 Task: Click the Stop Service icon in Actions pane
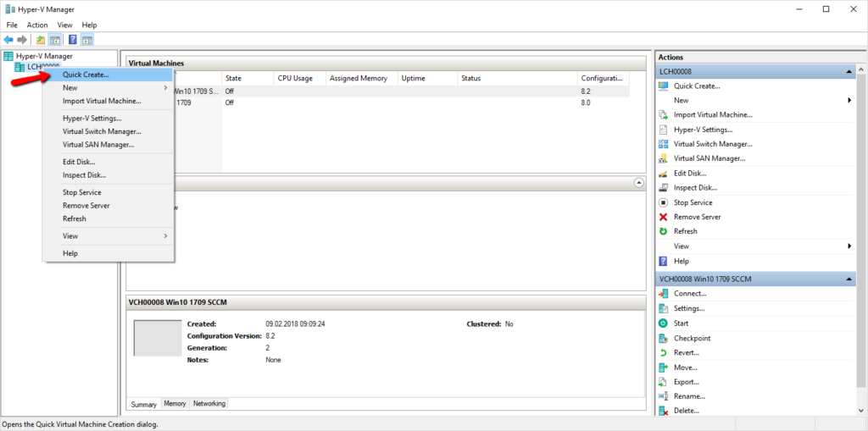[663, 202]
